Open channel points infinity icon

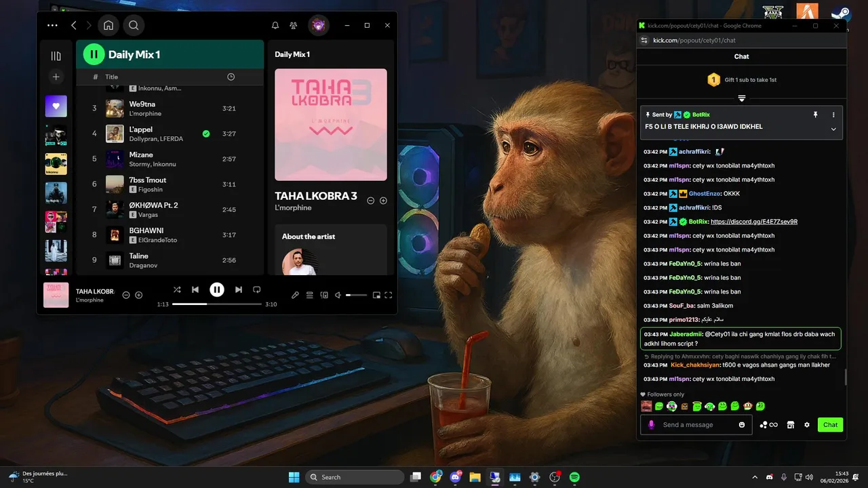768,425
